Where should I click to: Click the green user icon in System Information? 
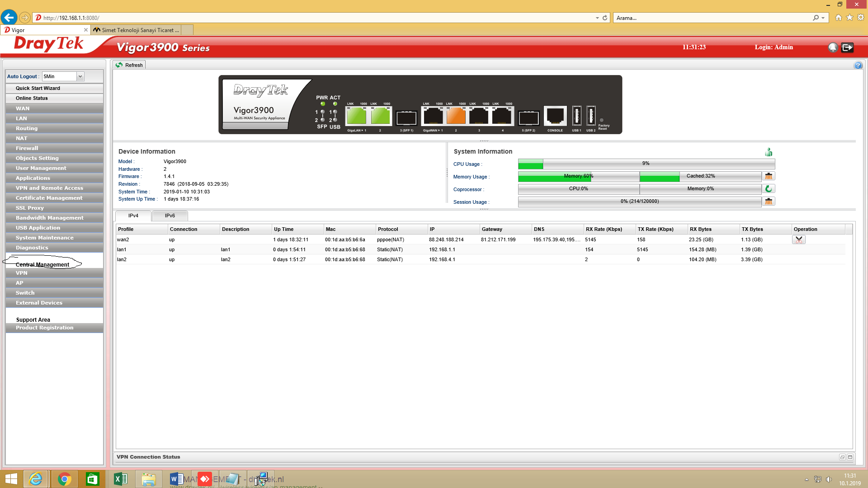point(769,152)
